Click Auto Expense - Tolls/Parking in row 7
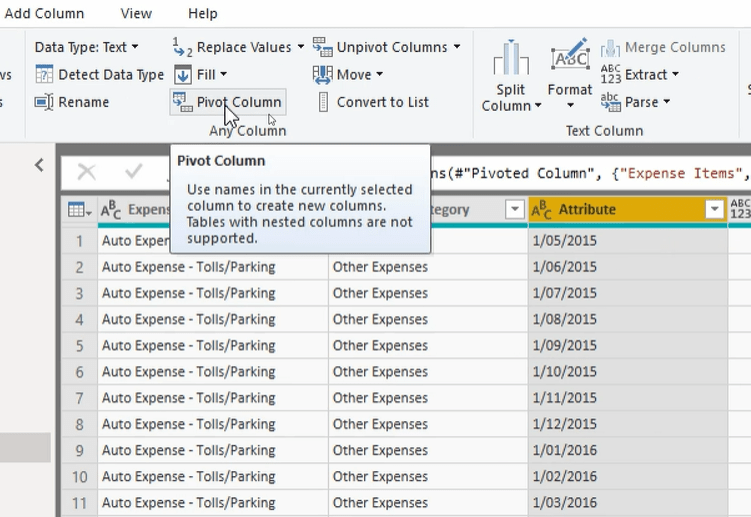751x517 pixels. point(213,398)
